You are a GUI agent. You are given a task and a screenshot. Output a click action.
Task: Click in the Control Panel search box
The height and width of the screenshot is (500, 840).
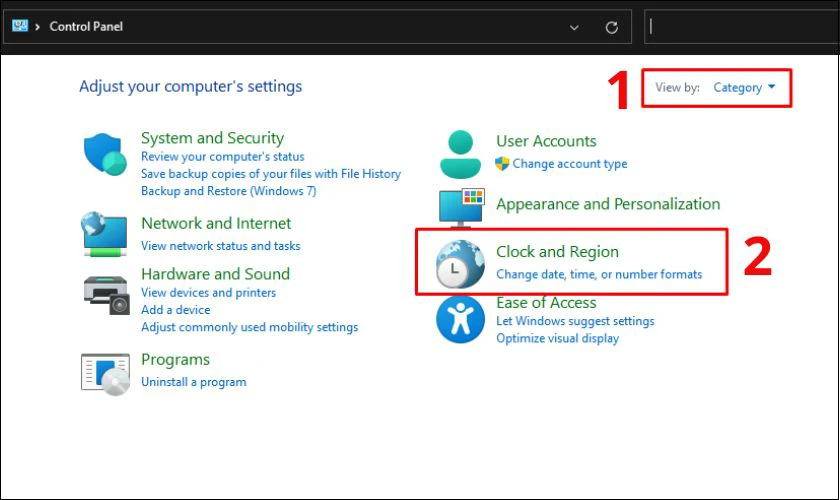click(x=741, y=26)
